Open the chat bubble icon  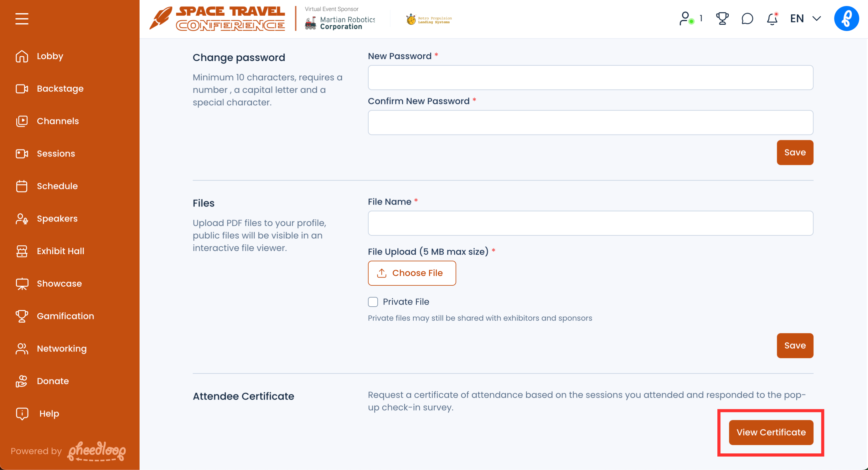[747, 18]
